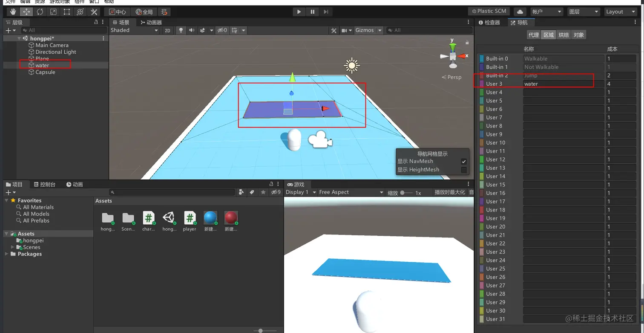The width and height of the screenshot is (644, 333).
Task: Collapse the hongpei scene in the Hierarchy
Action: tap(19, 38)
